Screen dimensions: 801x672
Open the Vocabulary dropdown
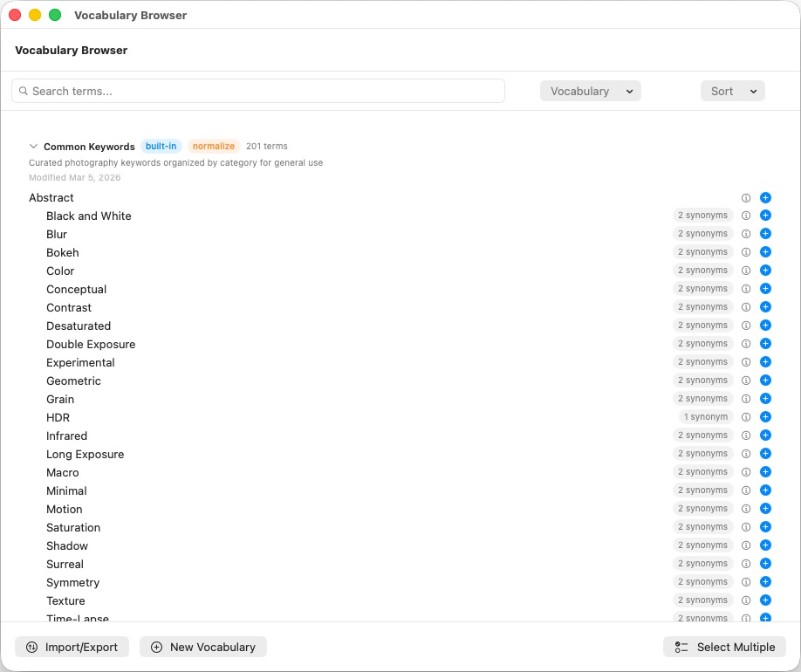(x=590, y=91)
